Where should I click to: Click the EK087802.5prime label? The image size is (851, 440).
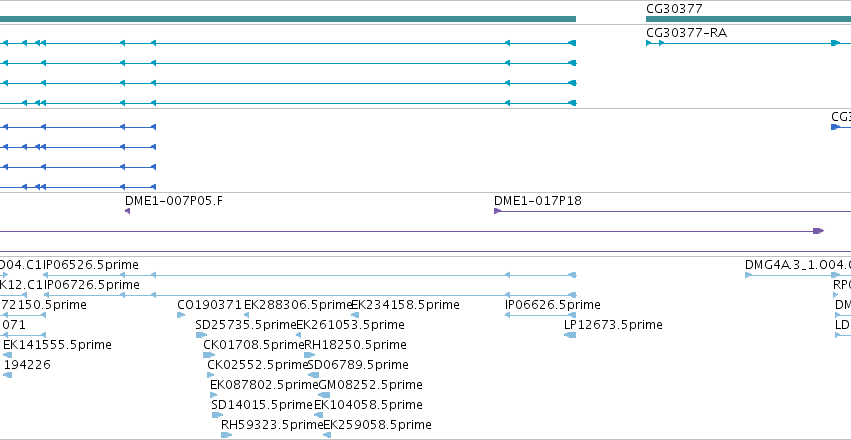[264, 385]
